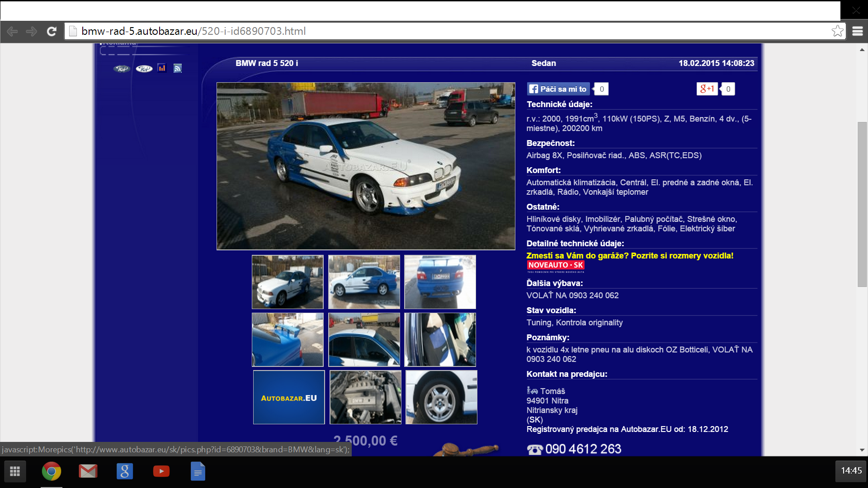Launch YouTube from the taskbar shelf

(x=161, y=471)
